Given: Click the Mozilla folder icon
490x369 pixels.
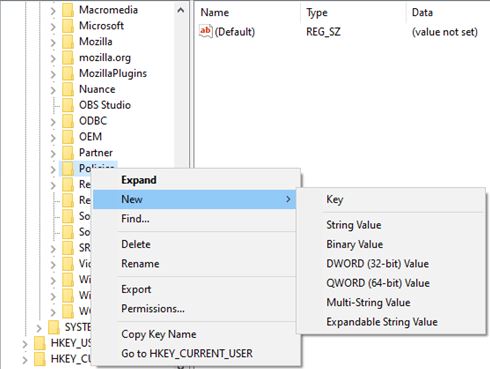Looking at the screenshot, I should pyautogui.click(x=68, y=42).
